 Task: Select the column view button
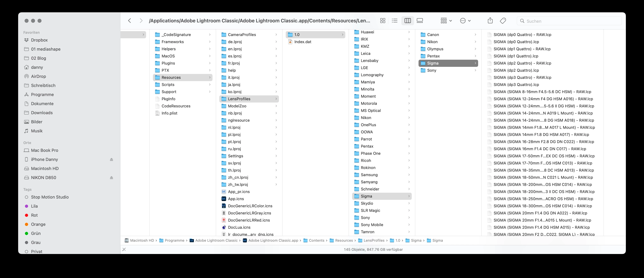[408, 21]
